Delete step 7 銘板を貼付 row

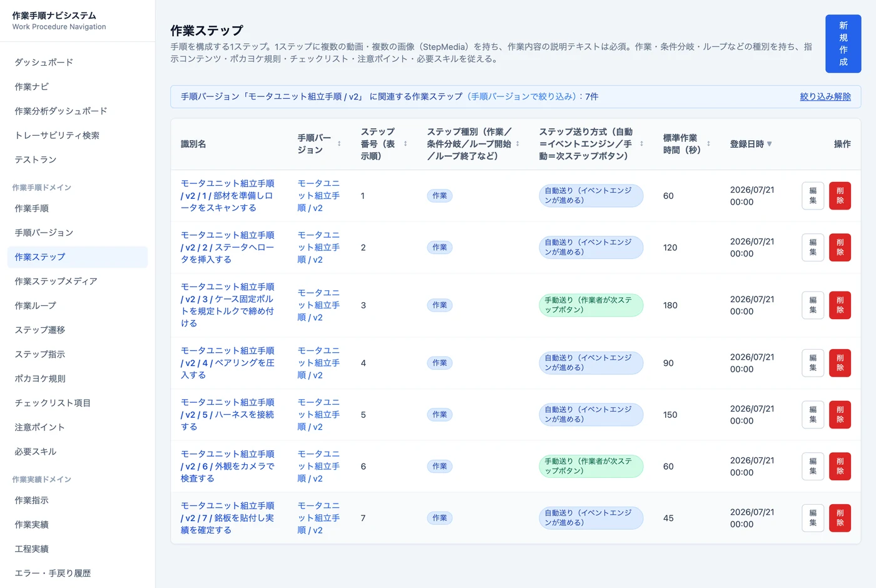pyautogui.click(x=840, y=518)
